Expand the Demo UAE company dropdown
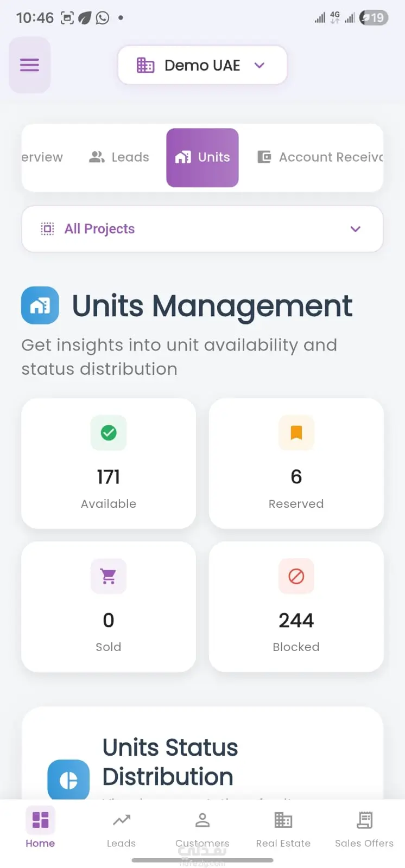The width and height of the screenshot is (405, 868). [260, 65]
